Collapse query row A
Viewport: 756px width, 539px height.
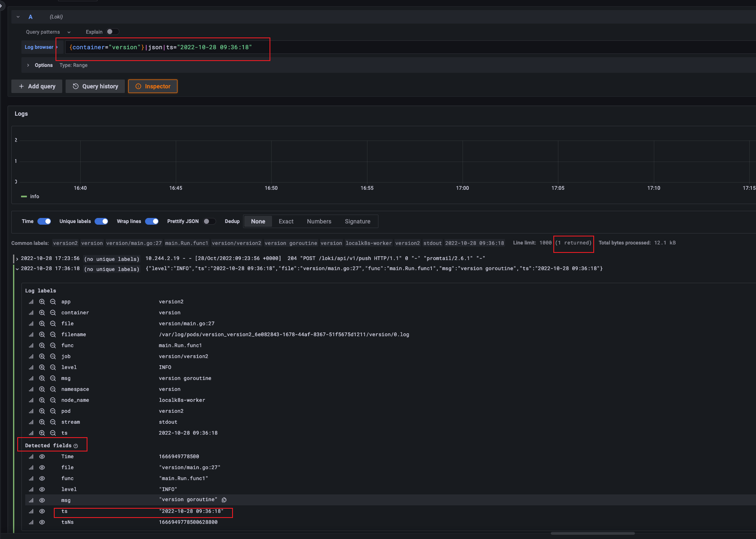pyautogui.click(x=18, y=17)
